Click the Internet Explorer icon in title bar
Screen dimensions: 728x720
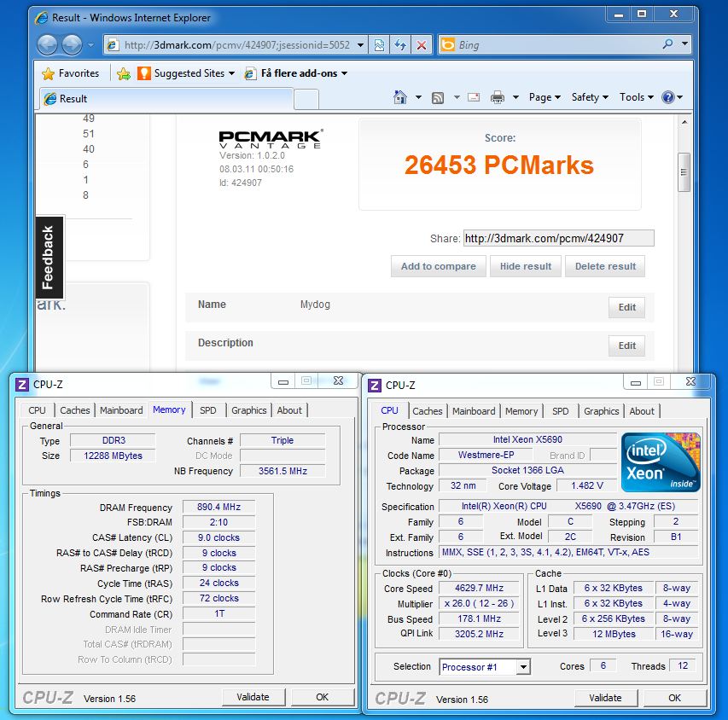point(41,18)
